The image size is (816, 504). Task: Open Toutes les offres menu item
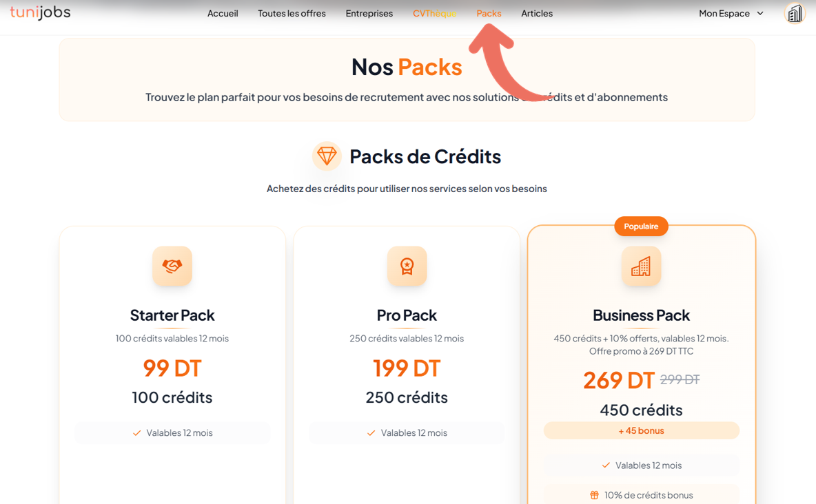click(x=292, y=13)
